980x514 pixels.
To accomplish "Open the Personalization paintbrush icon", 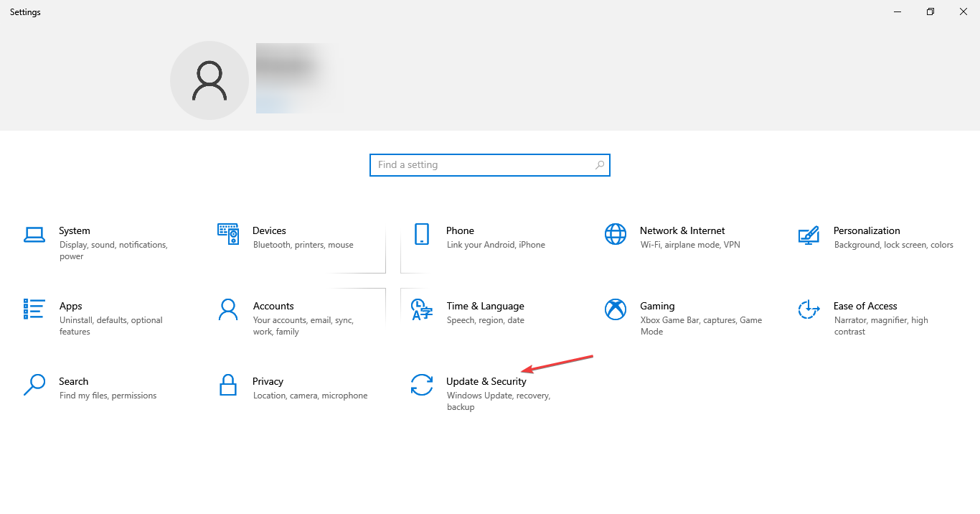I will [809, 235].
